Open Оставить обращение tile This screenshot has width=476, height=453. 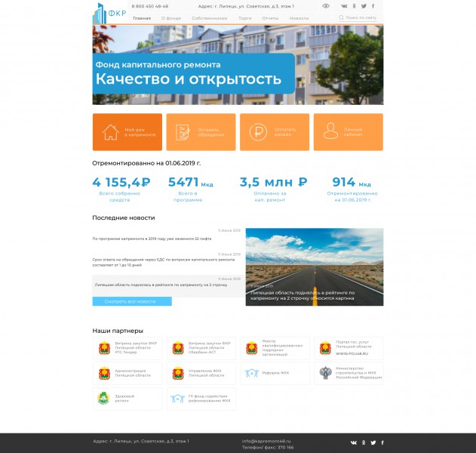pos(201,132)
